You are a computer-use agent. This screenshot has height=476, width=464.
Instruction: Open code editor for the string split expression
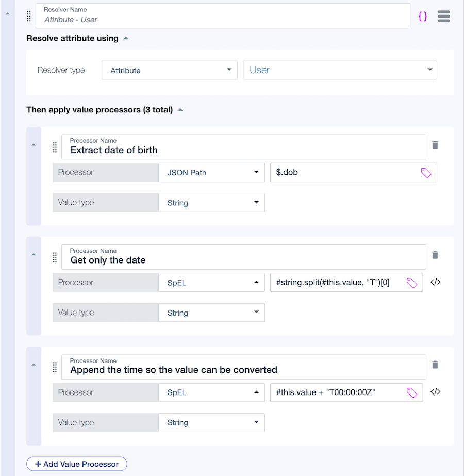(x=436, y=282)
